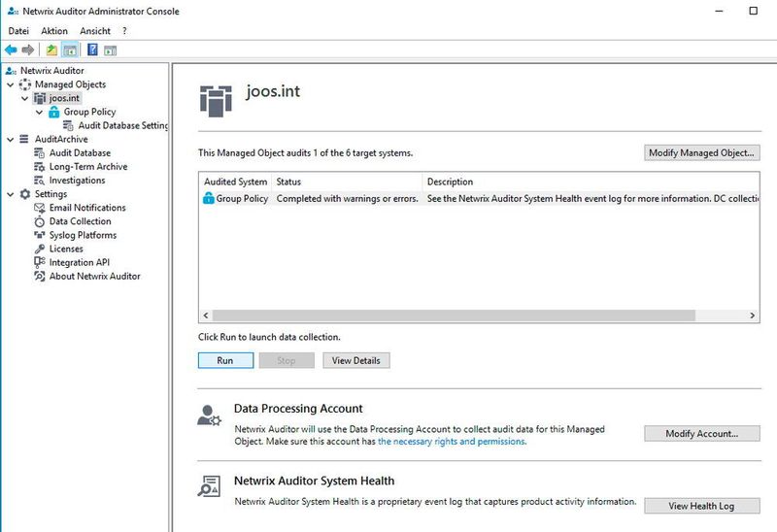The image size is (777, 532).
Task: Click the joos.int tree node icon
Action: pyautogui.click(x=40, y=98)
